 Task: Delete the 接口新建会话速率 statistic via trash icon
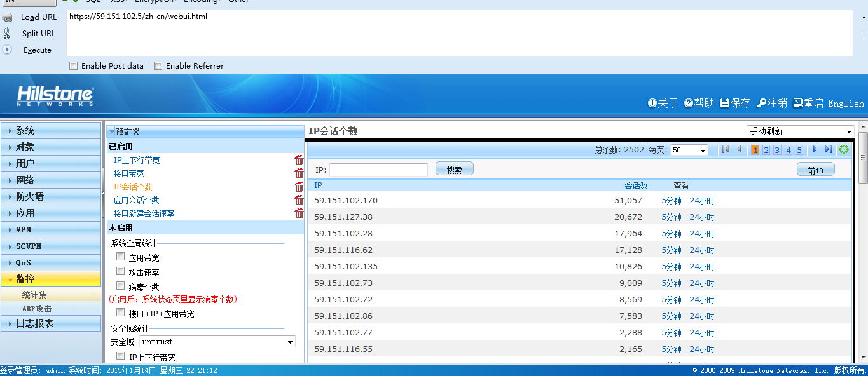click(299, 213)
